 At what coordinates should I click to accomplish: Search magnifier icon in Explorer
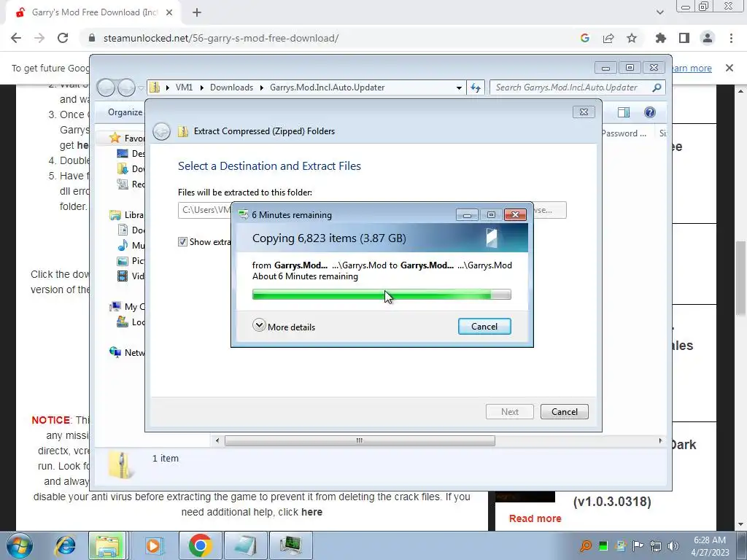click(657, 87)
